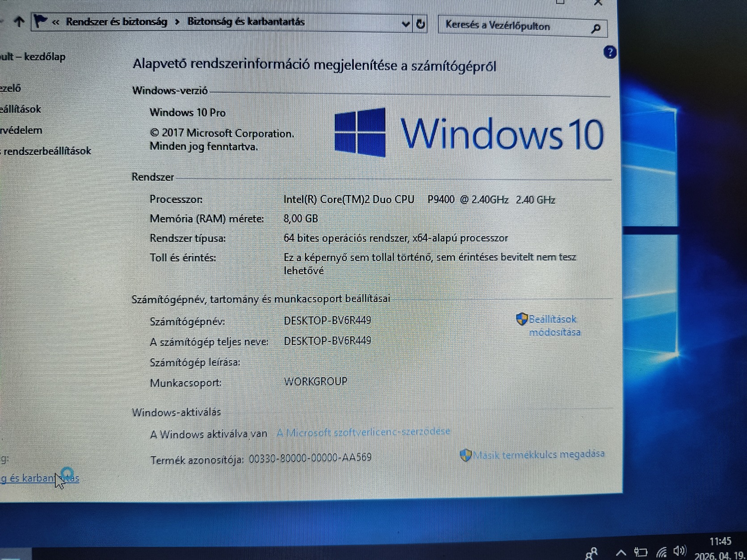Click the 64 bites operációs rendszer value
The width and height of the screenshot is (747, 560).
click(x=396, y=238)
